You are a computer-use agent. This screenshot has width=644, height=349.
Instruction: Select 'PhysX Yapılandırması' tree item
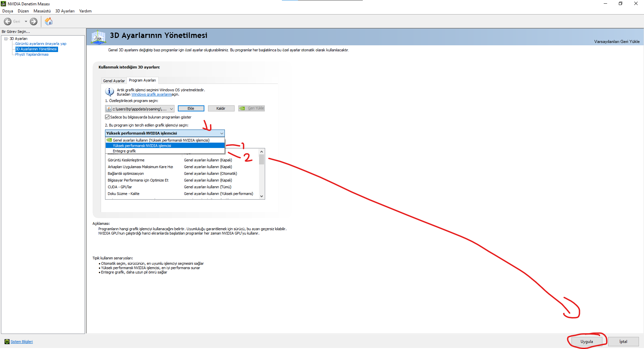point(32,54)
